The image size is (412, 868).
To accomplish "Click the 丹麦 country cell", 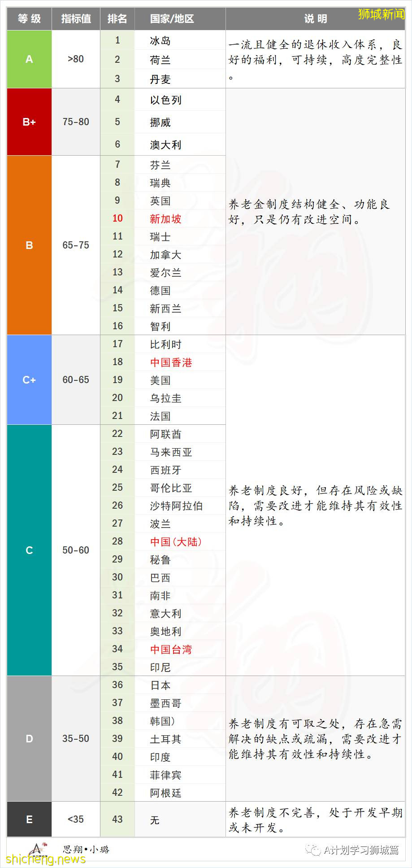I will point(180,79).
